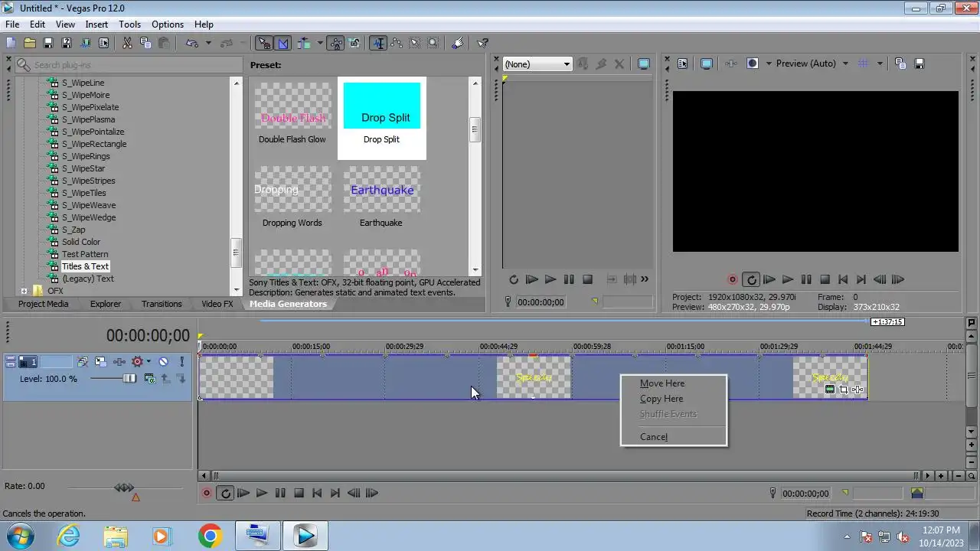Toggle Loop Playback in the preview window
The height and width of the screenshot is (551, 980).
click(751, 280)
